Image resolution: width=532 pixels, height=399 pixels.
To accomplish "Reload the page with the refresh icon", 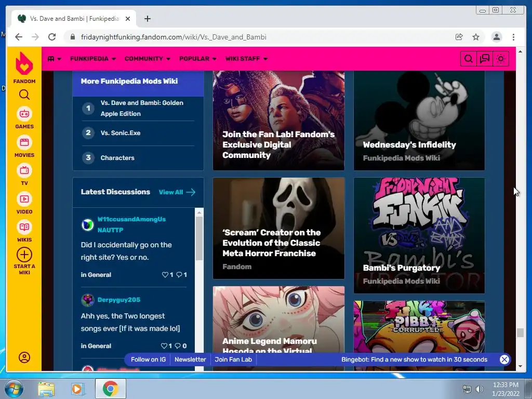I will [x=52, y=37].
